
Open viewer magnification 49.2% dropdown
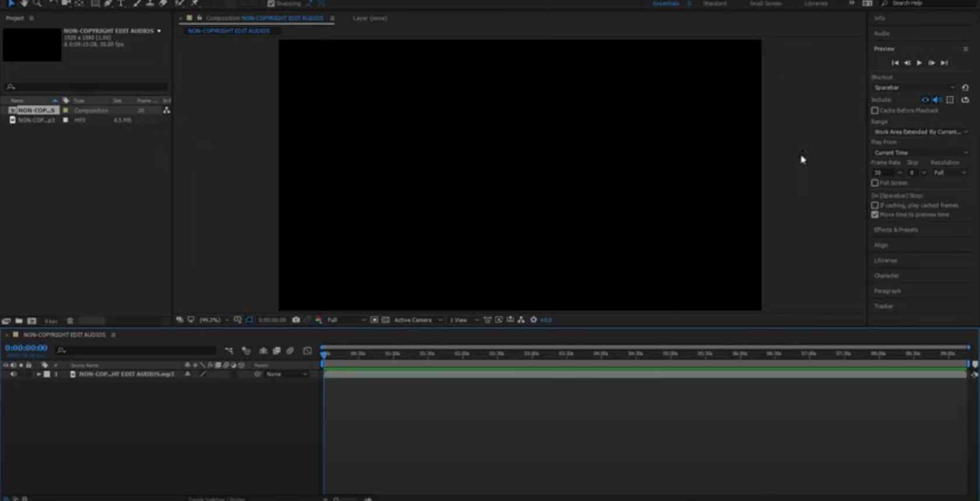(x=214, y=320)
